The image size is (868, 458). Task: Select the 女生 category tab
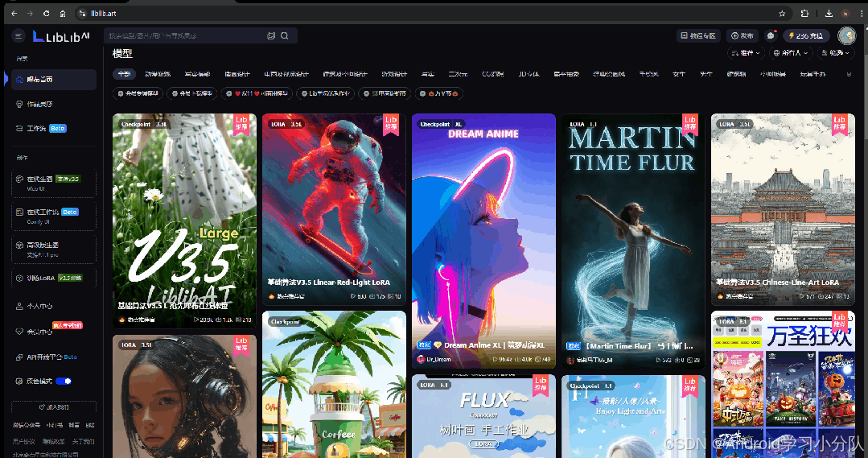(x=678, y=74)
